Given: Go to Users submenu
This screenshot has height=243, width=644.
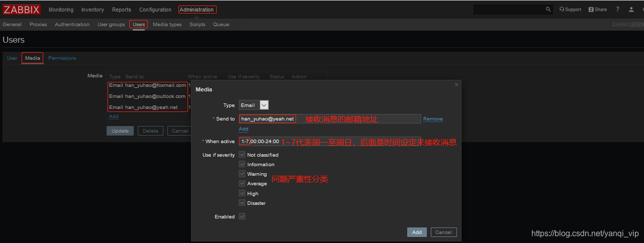Looking at the screenshot, I should click(139, 24).
